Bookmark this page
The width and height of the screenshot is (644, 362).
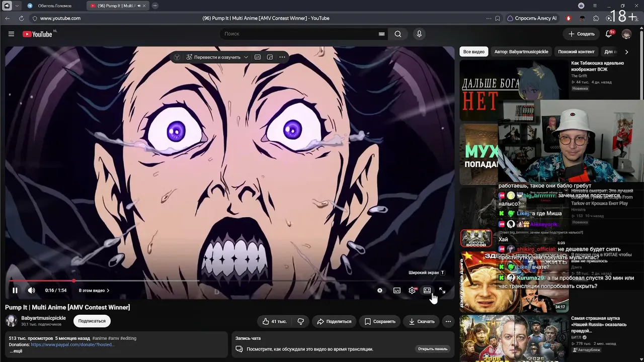498,18
